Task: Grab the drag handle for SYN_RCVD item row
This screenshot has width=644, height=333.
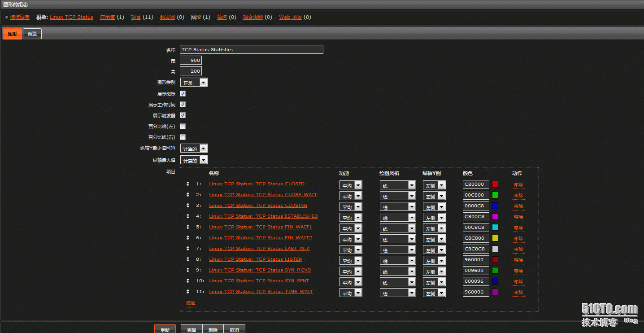Action: (188, 270)
